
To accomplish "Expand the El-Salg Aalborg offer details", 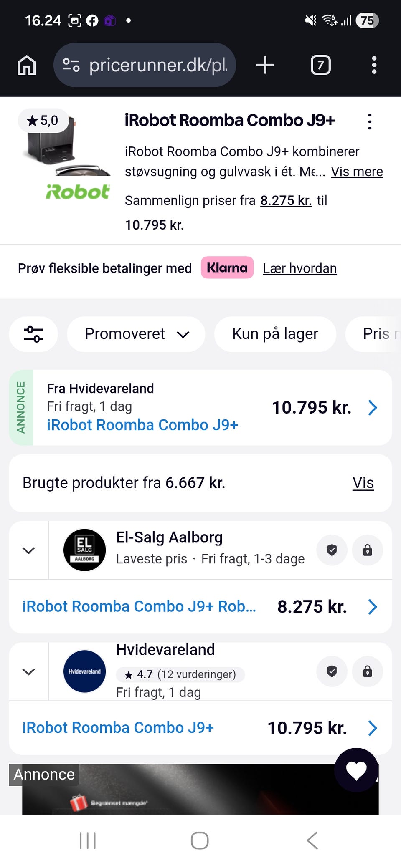I will pyautogui.click(x=28, y=550).
